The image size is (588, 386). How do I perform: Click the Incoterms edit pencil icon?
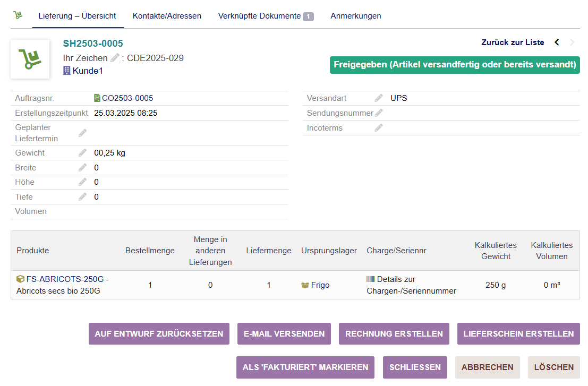[379, 128]
